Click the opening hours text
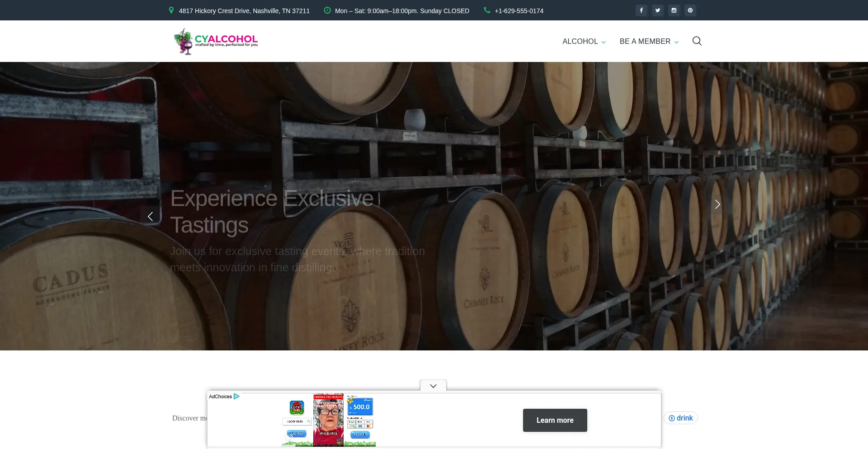Image resolution: width=868 pixels, height=449 pixels. coord(402,11)
